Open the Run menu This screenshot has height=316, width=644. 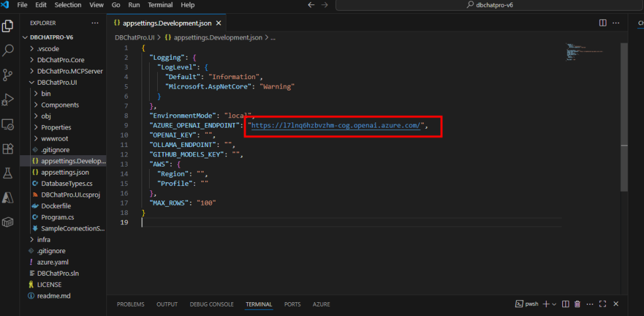pos(134,5)
